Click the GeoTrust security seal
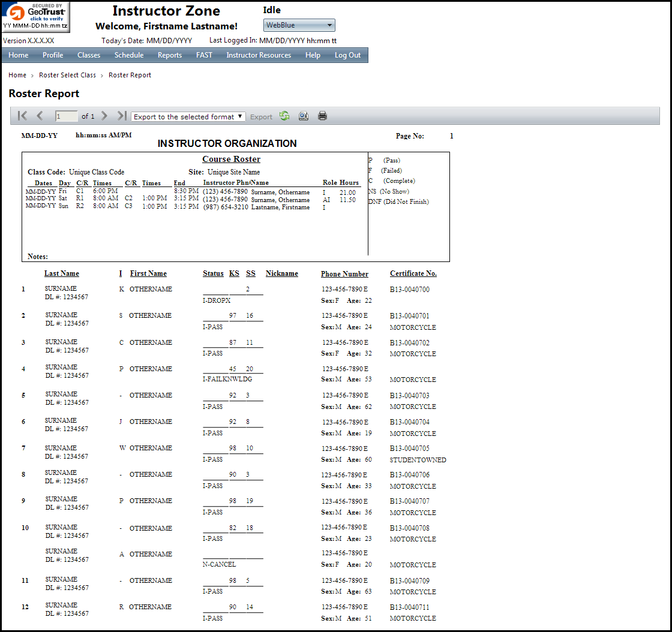672x632 pixels. 35,16
